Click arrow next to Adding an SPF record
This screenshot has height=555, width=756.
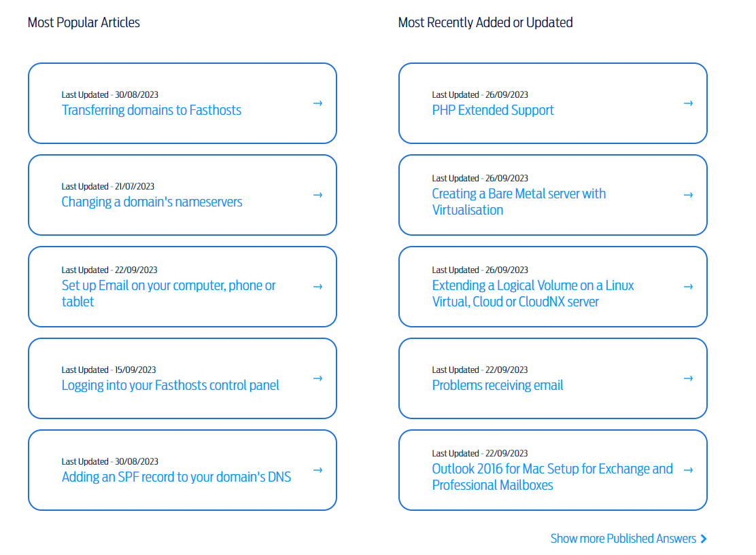coord(317,470)
